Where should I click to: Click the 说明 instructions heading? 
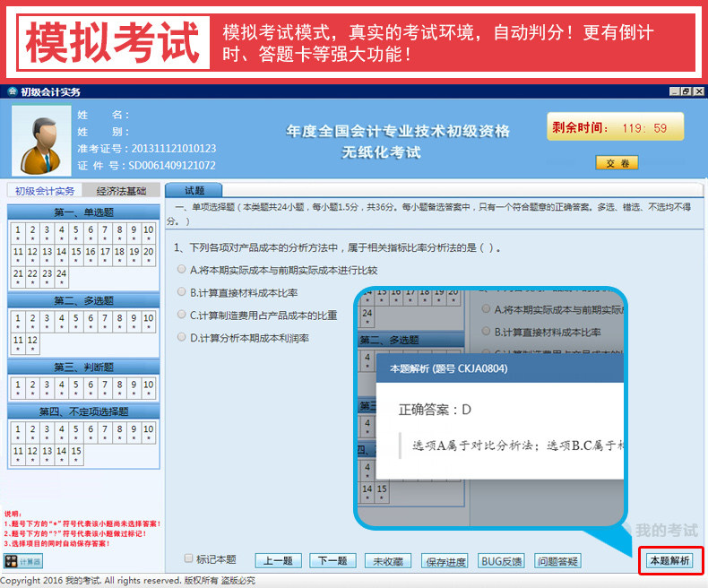click(13, 514)
